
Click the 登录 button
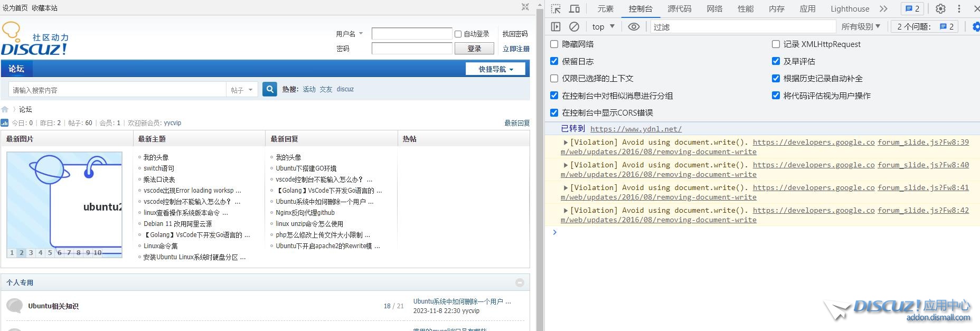(474, 49)
